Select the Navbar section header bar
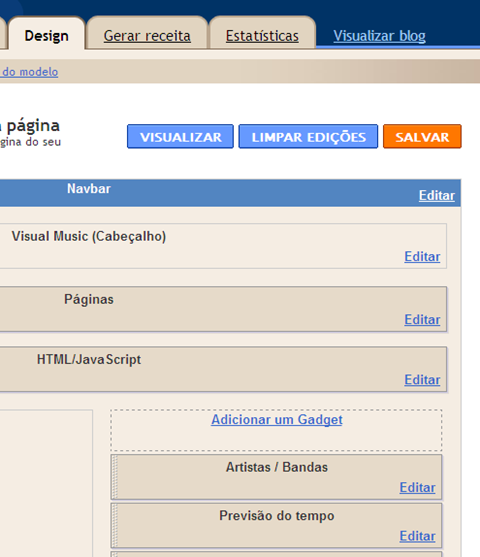 230,193
